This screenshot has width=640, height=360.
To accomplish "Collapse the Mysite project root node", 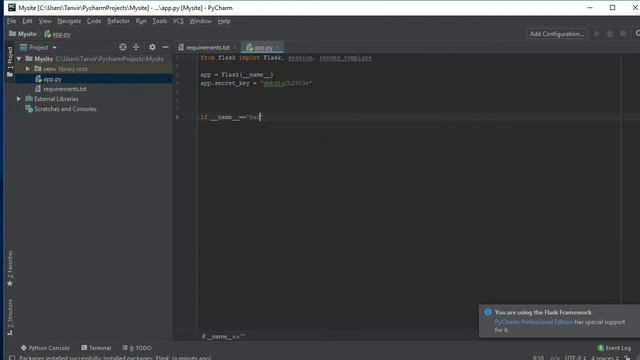I will (x=19, y=59).
